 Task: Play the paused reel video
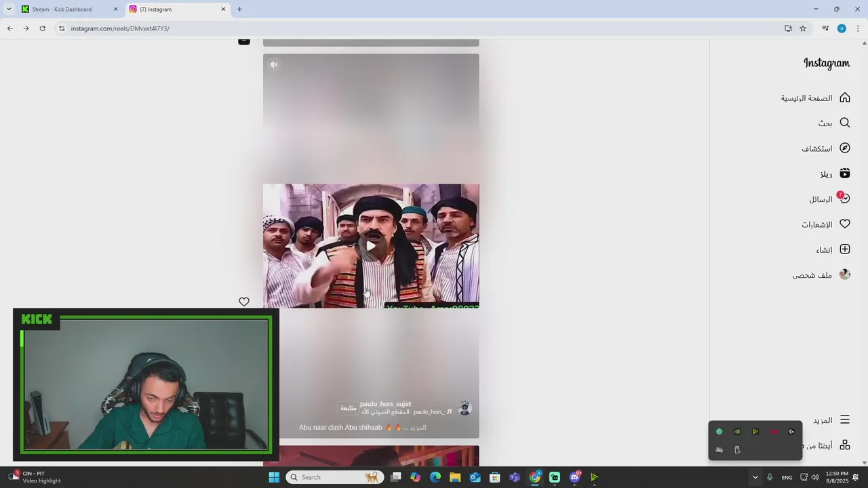coord(371,245)
